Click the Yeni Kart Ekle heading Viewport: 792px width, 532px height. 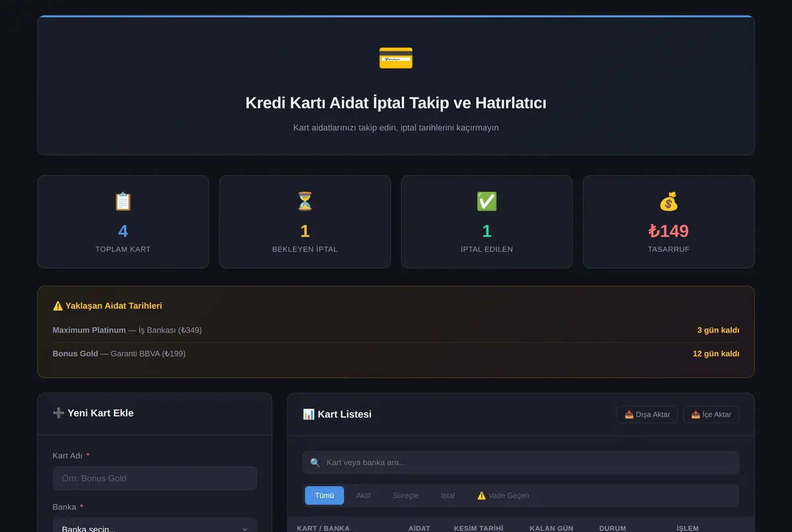tap(93, 413)
